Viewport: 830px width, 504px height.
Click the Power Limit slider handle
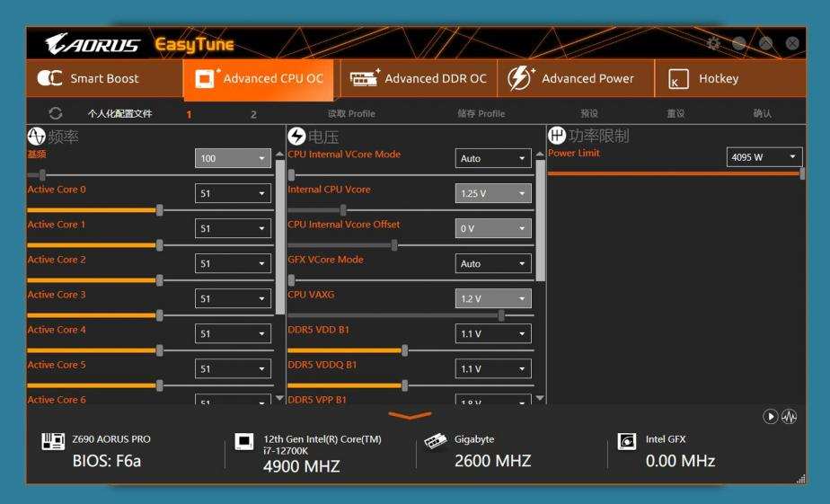(802, 173)
